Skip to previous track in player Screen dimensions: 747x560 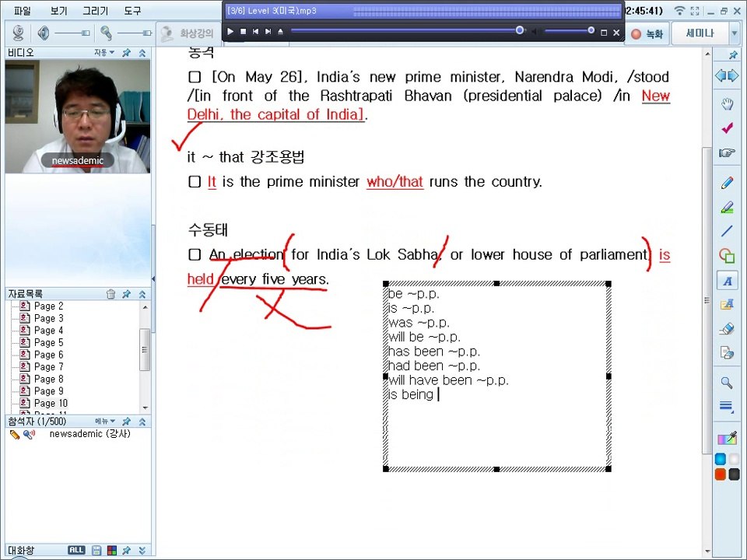pos(256,31)
